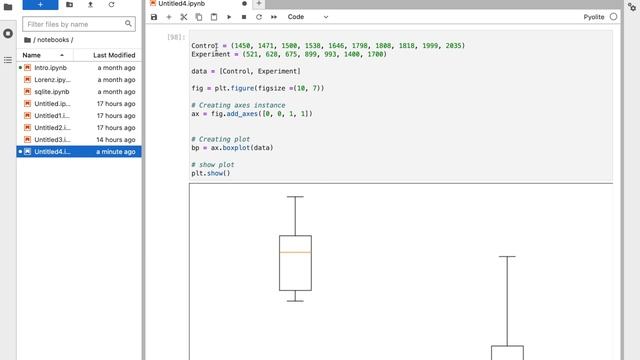Viewport: 640px width, 360px height.
Task: Click the cell execution count label [98]
Action: [176, 37]
